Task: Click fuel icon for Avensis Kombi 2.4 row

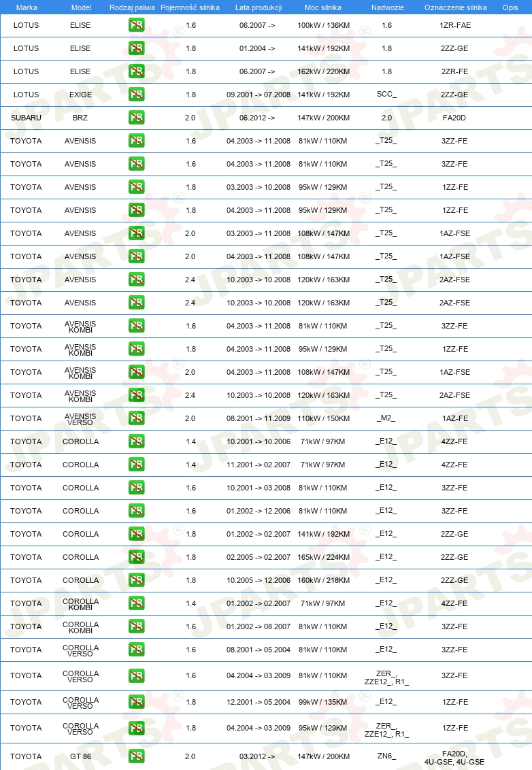Action: pos(137,395)
